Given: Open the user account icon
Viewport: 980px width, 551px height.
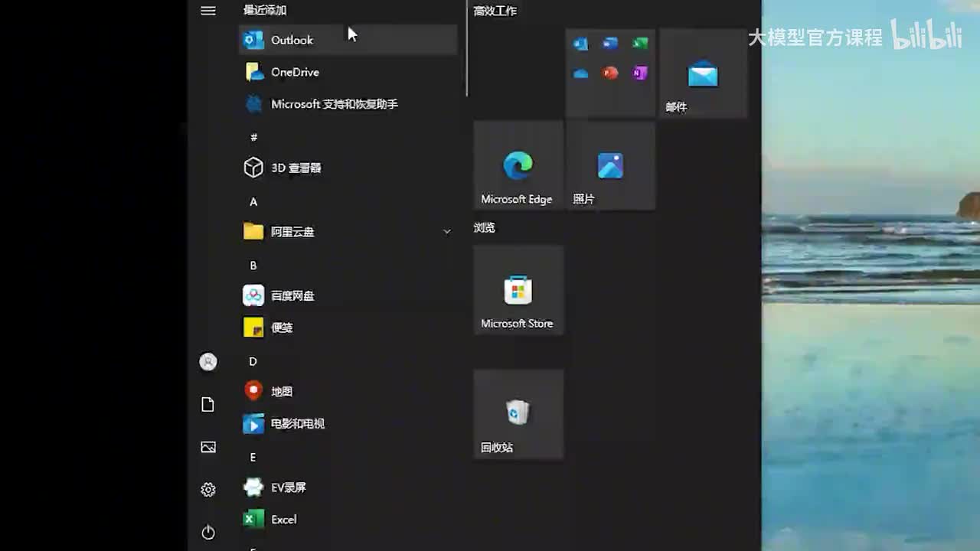Looking at the screenshot, I should [208, 362].
